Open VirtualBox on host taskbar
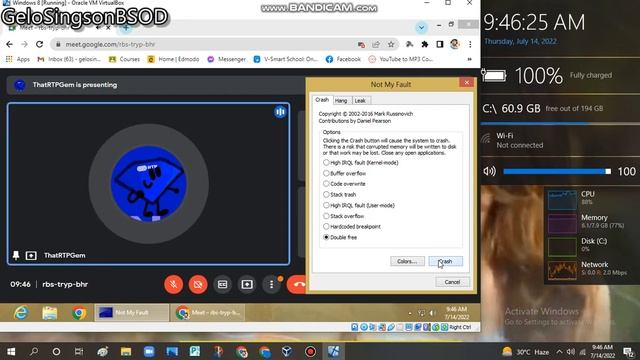 click(x=287, y=351)
